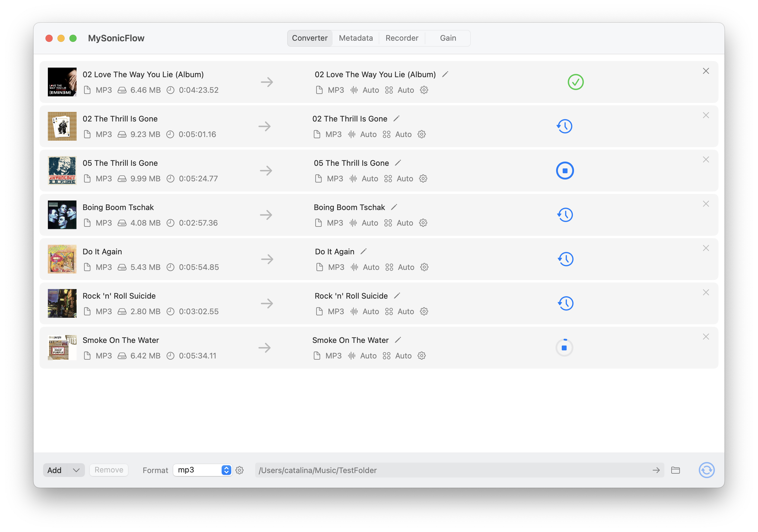
Task: Open settings gear for Smoke On The Water
Action: (421, 356)
